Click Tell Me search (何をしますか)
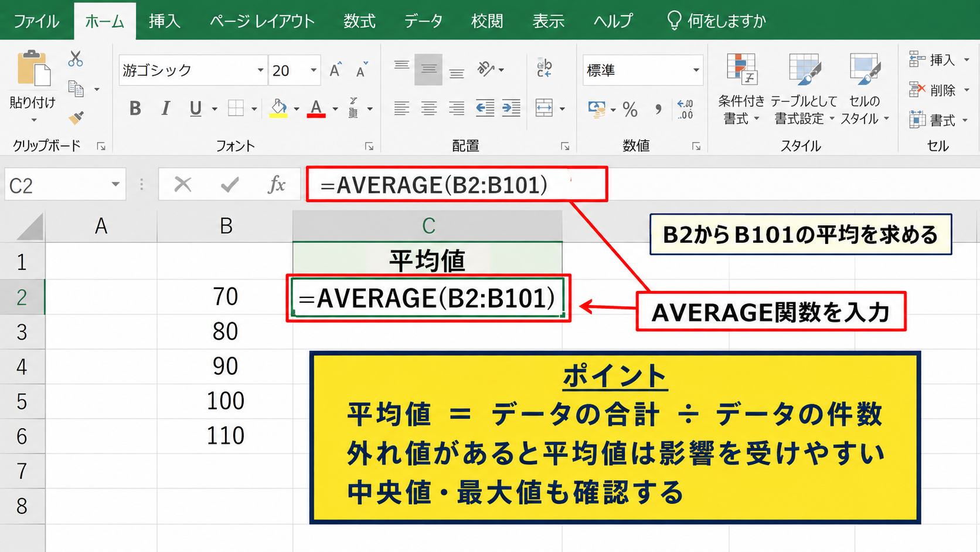Image resolution: width=980 pixels, height=552 pixels. [x=716, y=21]
